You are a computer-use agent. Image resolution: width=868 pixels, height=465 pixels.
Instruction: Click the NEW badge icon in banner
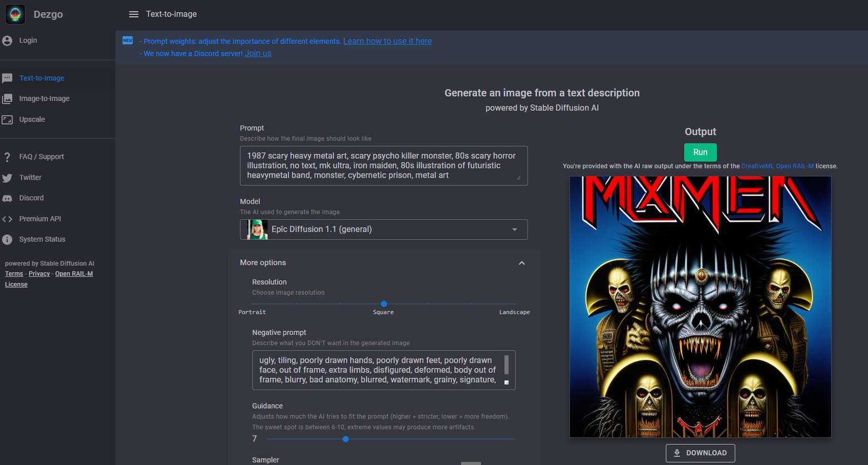[127, 40]
